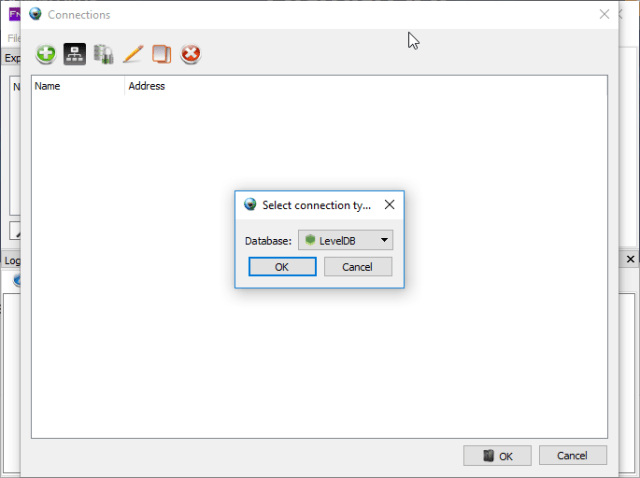Click the globe icon in Select connection type dialog
Screen dimensions: 640x478
pyautogui.click(x=250, y=204)
